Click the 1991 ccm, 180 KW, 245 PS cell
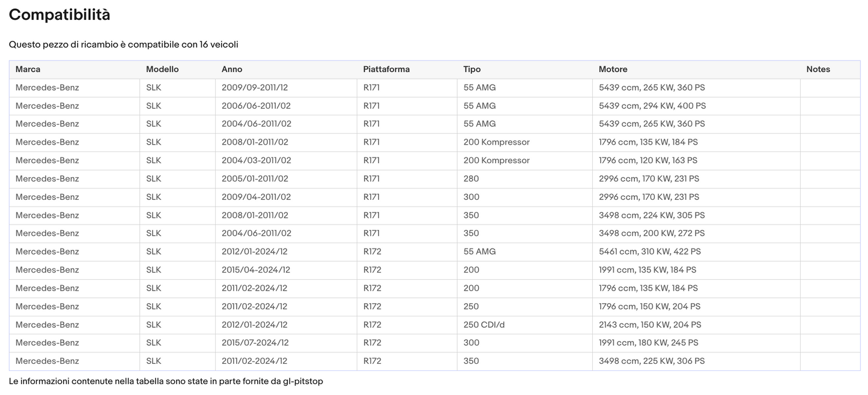Viewport: 868px width, 395px height. click(649, 343)
